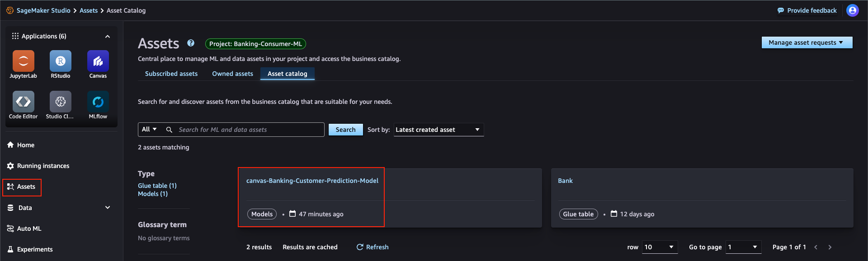The image size is (868, 261).
Task: Click the search magnifier icon
Action: tap(169, 130)
